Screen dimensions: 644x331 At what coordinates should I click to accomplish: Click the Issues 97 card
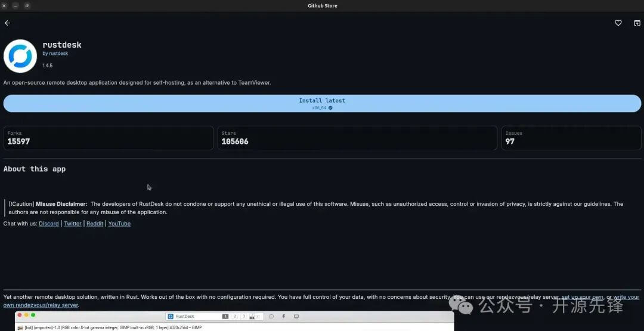tap(571, 138)
